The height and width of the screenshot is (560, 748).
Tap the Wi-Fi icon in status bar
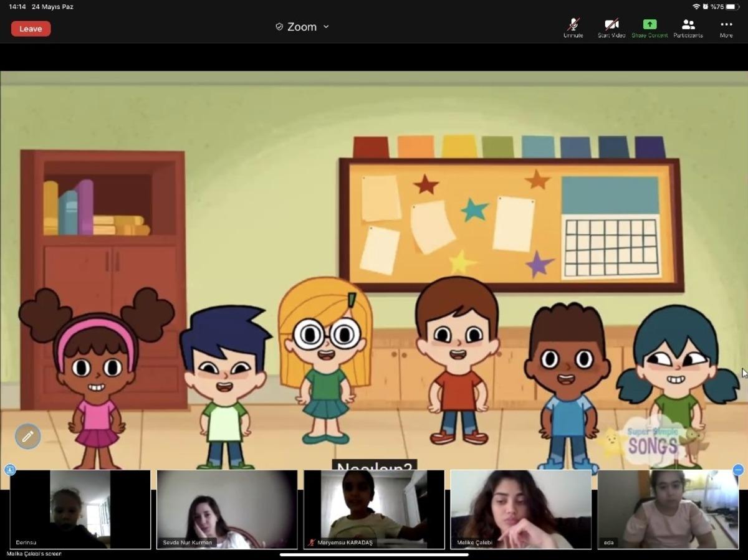tap(696, 7)
